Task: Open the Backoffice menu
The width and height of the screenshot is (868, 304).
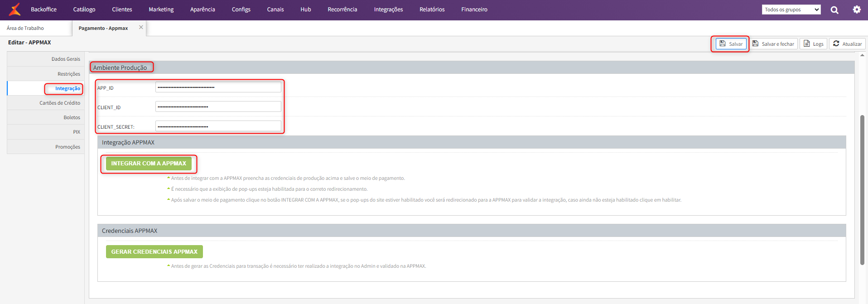Action: (x=43, y=10)
